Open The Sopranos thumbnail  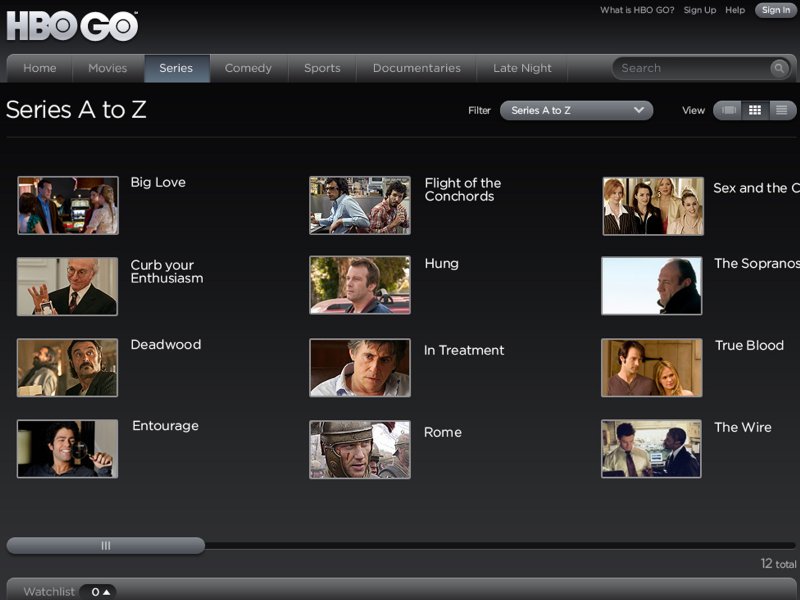click(652, 286)
